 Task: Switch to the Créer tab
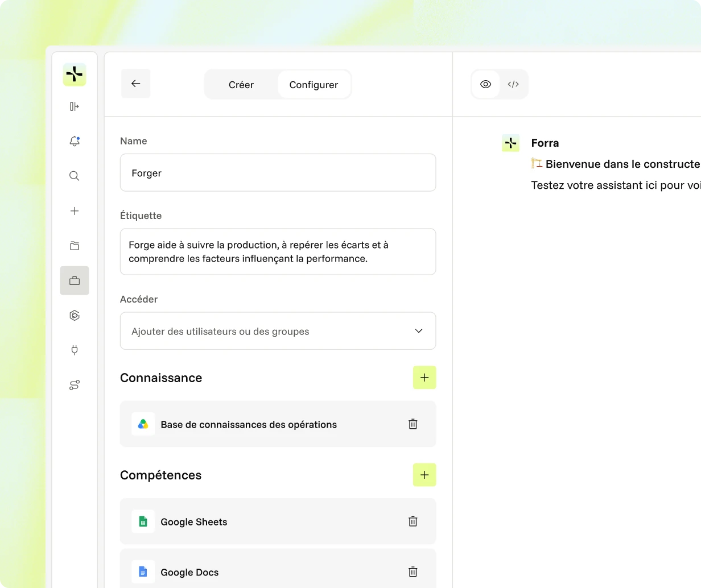tap(241, 85)
